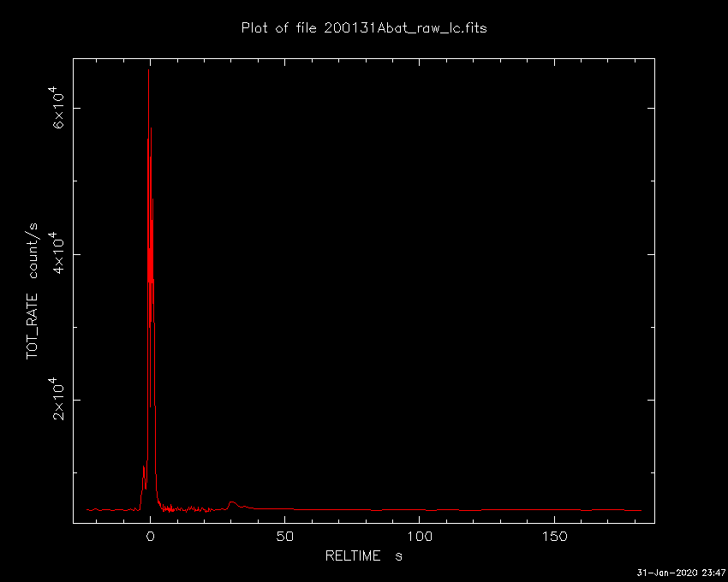Click the tallest red peak of the light curve

148,70
